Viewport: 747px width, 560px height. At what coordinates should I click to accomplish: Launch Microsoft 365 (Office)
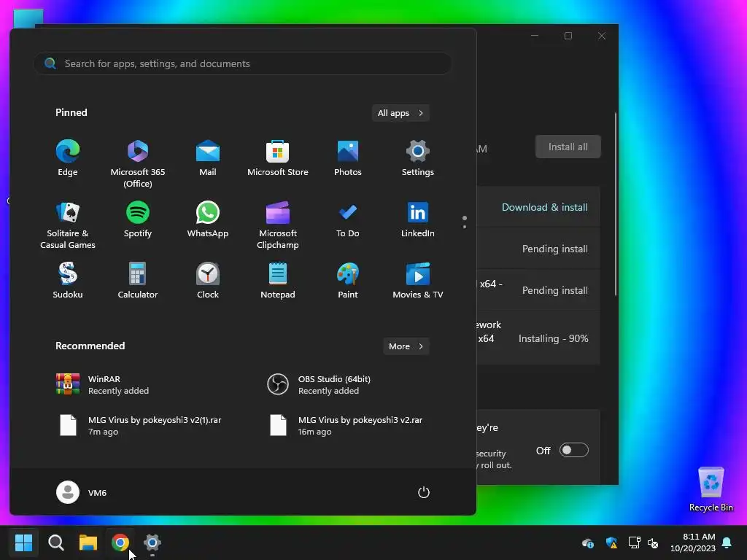[x=138, y=164]
